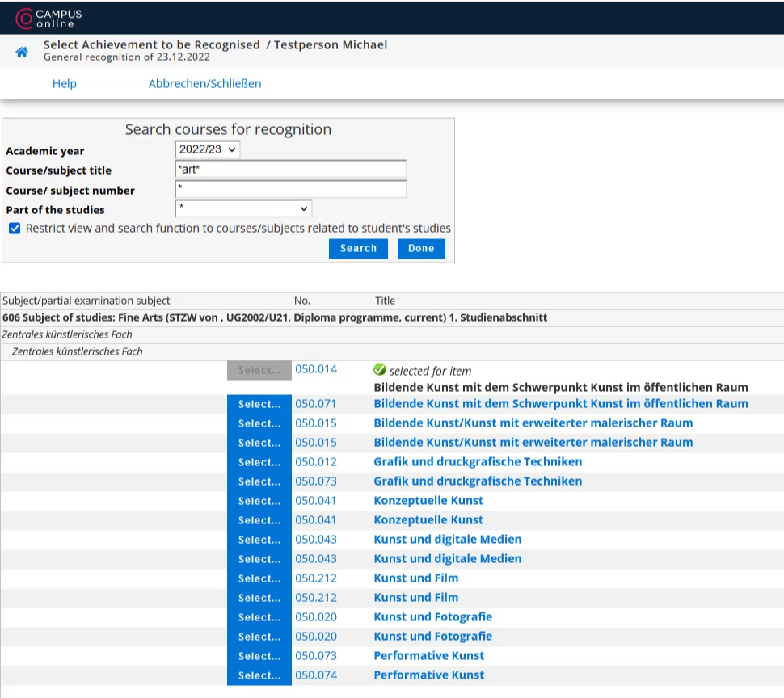Open the Academic year dropdown
This screenshot has height=698, width=784.
point(207,149)
